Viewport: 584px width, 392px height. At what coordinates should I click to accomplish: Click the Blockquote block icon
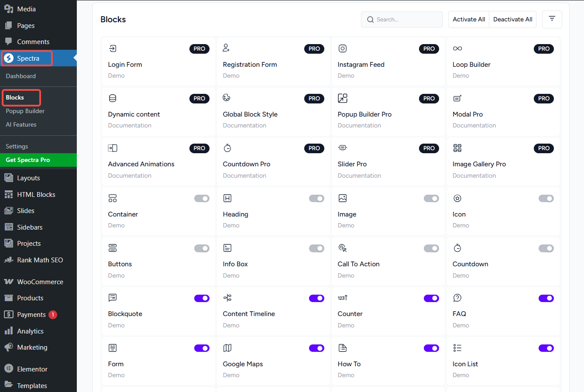click(113, 298)
